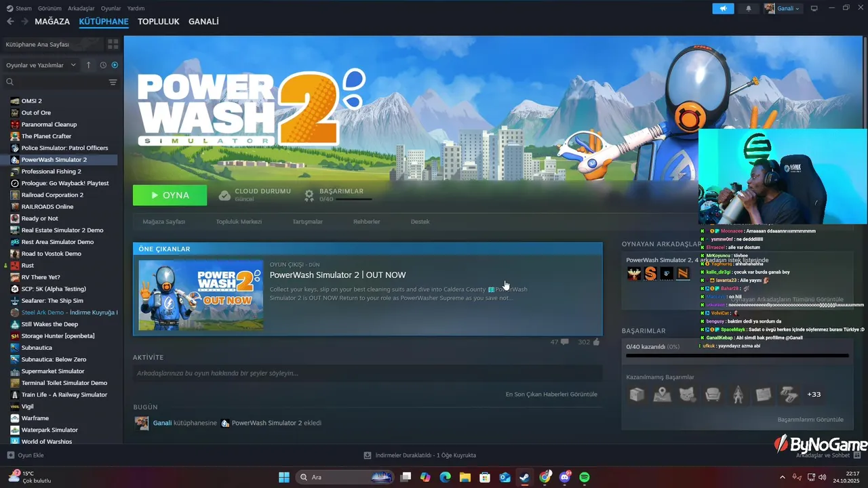Click En Son Çıkan Haberleri Görüntüle

[x=551, y=394]
